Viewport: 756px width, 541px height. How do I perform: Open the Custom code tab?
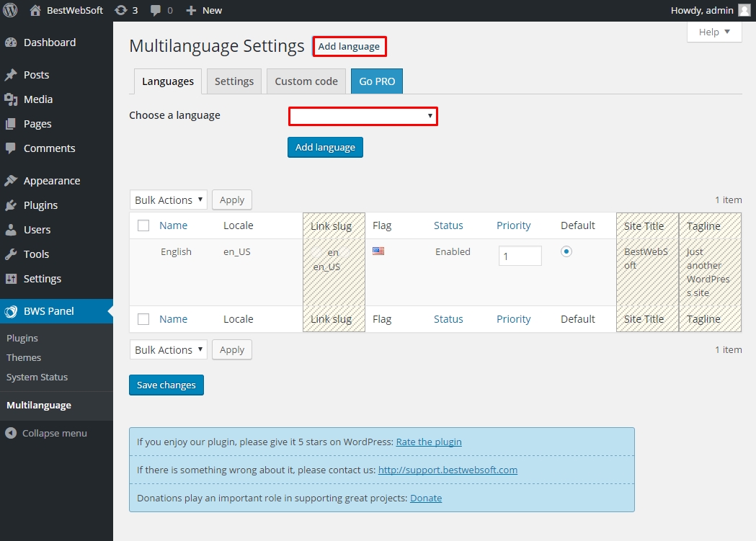[306, 81]
